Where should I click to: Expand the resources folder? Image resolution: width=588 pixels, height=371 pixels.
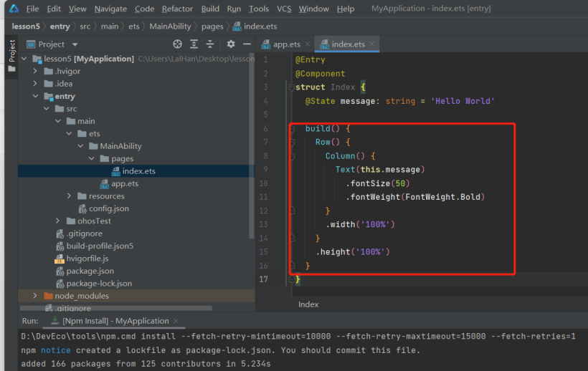70,196
